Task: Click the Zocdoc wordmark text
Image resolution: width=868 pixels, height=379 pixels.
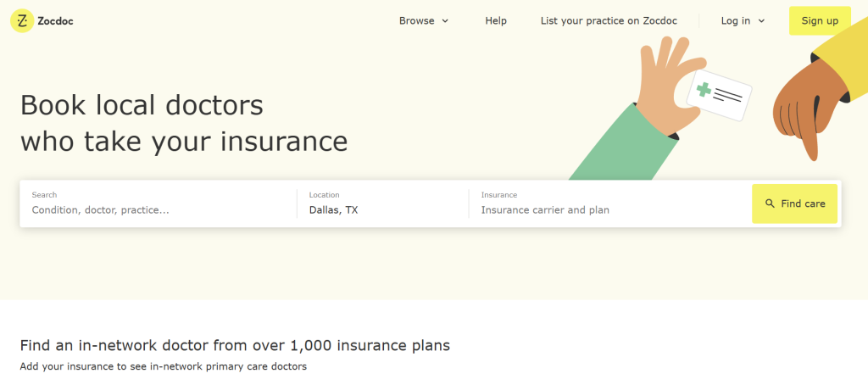Action: (x=55, y=21)
